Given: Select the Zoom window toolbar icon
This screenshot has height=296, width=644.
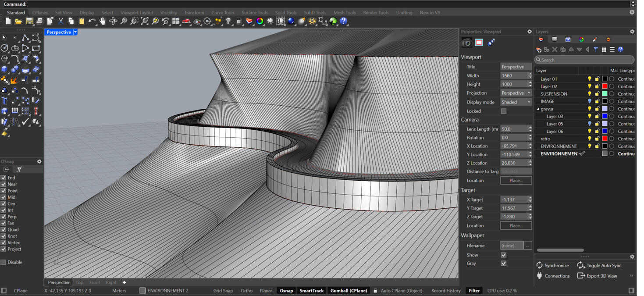Looking at the screenshot, I should point(133,21).
